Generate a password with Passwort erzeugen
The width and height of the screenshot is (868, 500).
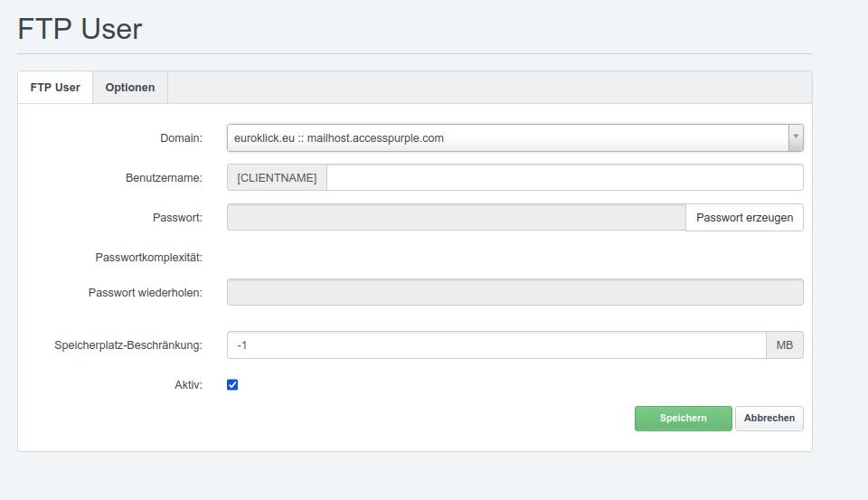click(x=744, y=218)
